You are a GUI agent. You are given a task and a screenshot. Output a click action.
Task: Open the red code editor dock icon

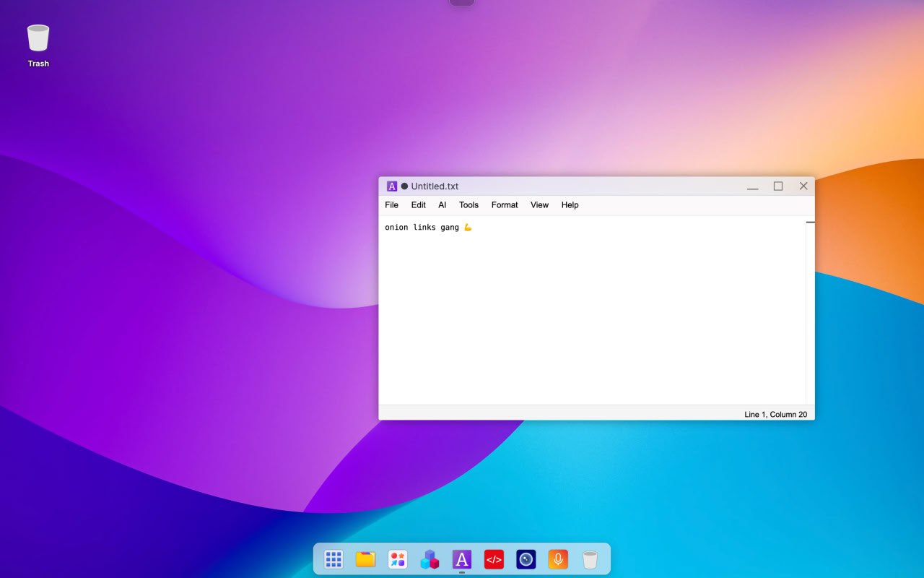[x=494, y=559]
